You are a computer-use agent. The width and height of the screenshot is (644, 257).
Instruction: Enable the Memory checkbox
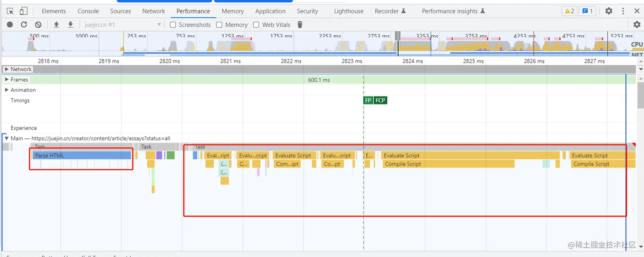pyautogui.click(x=219, y=25)
